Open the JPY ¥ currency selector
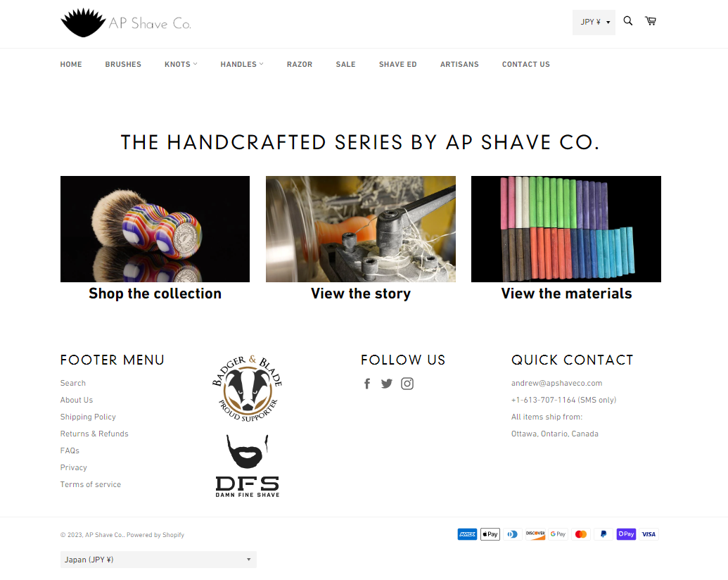Image resolution: width=728 pixels, height=580 pixels. coord(594,23)
